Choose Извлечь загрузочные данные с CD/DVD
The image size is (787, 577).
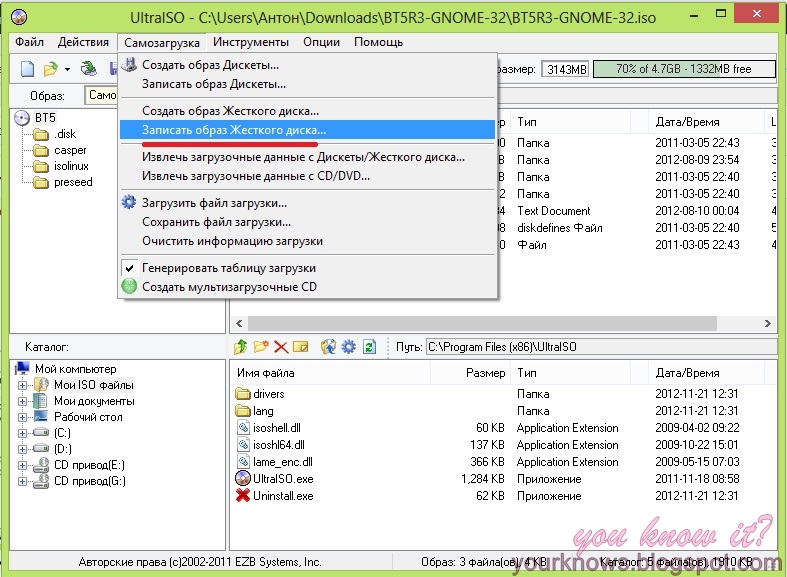pos(307,176)
